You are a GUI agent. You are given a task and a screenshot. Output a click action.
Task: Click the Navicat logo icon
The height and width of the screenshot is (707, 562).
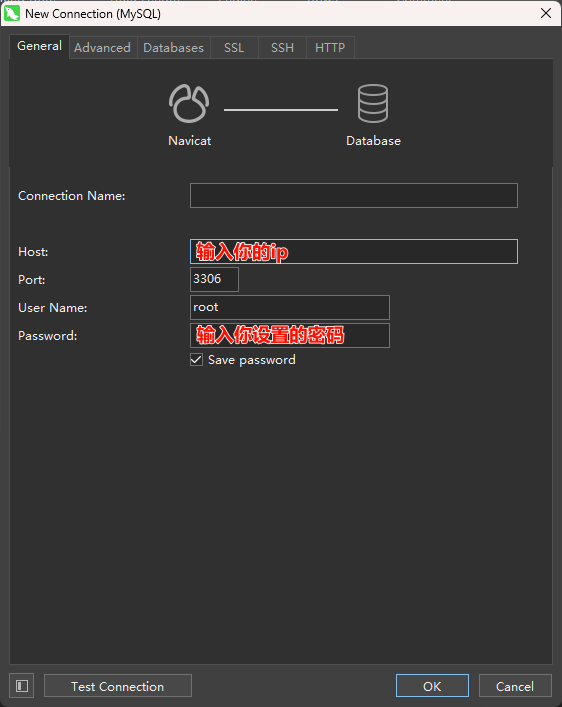tap(189, 104)
